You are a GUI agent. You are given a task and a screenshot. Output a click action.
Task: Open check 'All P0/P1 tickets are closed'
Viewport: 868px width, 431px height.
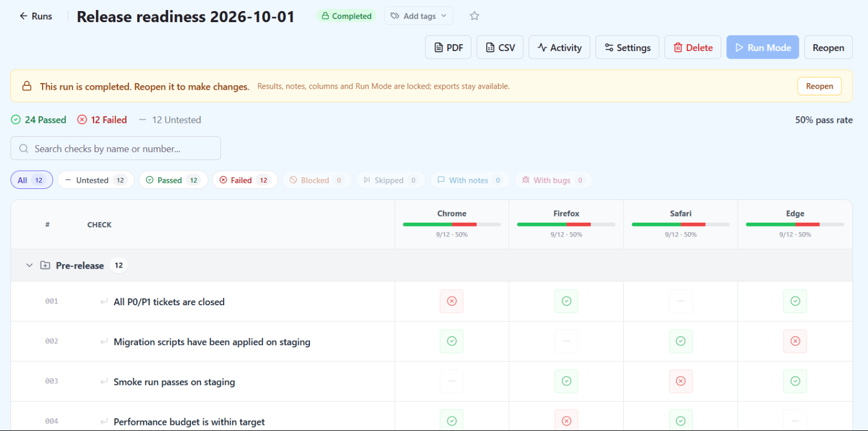coord(169,302)
